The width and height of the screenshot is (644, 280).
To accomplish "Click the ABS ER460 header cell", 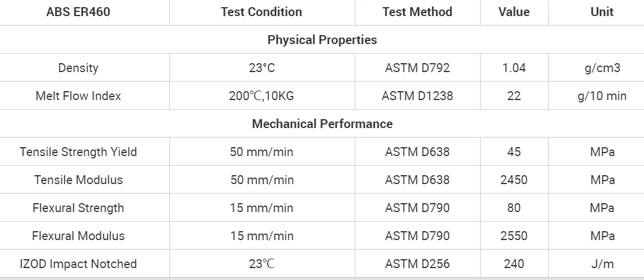I will pyautogui.click(x=78, y=12).
